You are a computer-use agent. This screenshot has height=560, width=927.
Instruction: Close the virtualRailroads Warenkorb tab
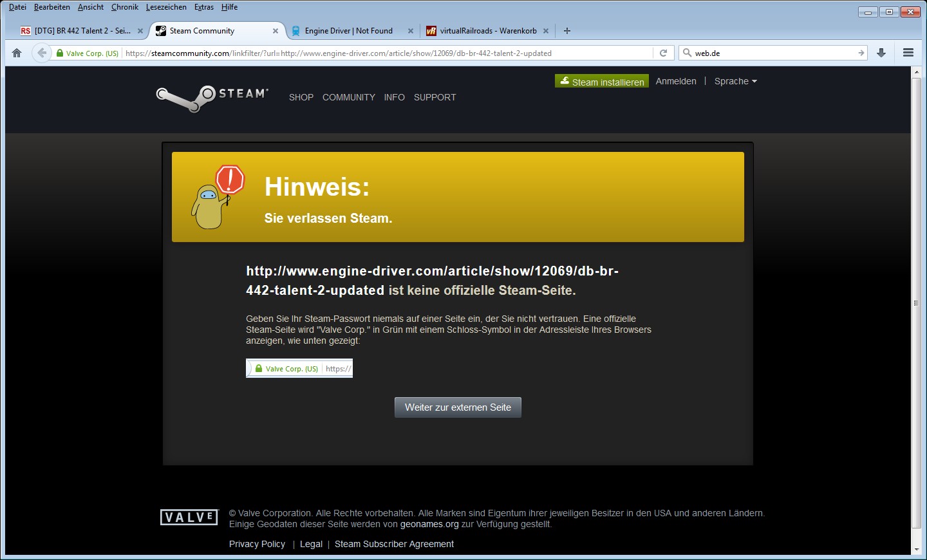(546, 31)
